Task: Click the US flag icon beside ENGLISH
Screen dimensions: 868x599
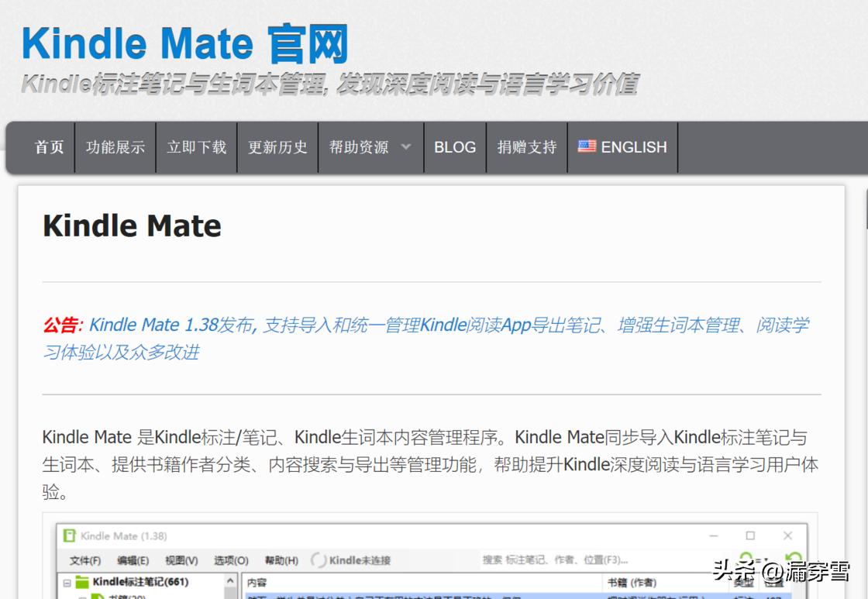Action: (x=587, y=146)
